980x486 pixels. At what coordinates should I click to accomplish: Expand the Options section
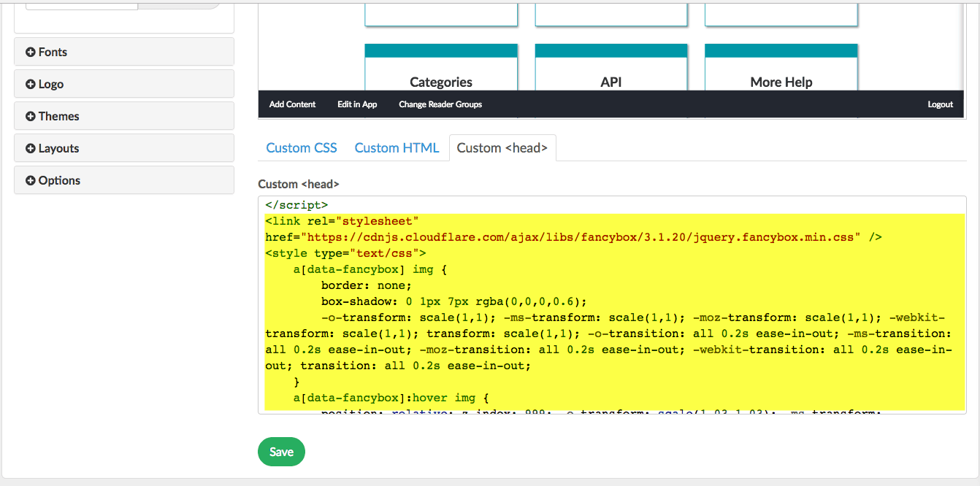point(124,180)
